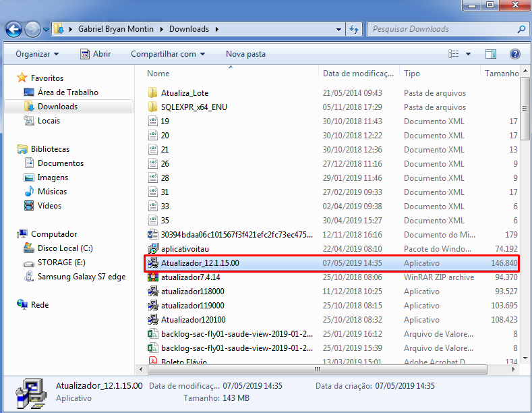Click the vertical scrollbar down arrow
532x413 pixels.
pos(525,358)
